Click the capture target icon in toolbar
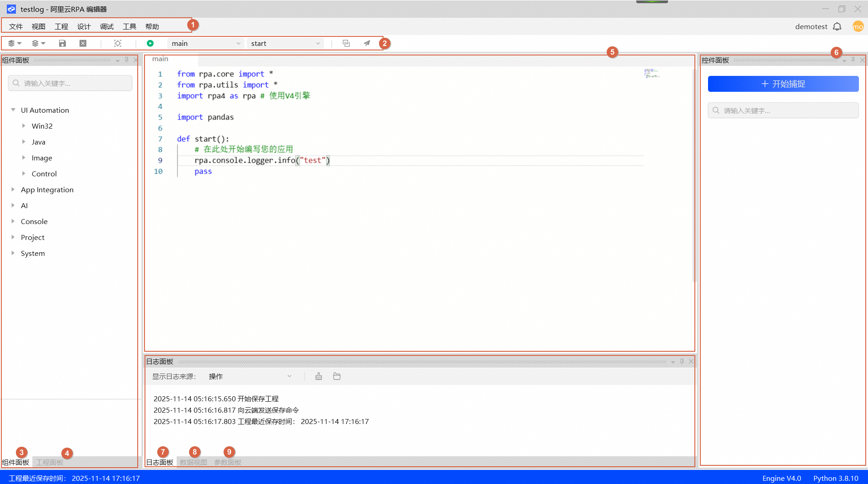Image resolution: width=868 pixels, height=484 pixels. tap(118, 43)
